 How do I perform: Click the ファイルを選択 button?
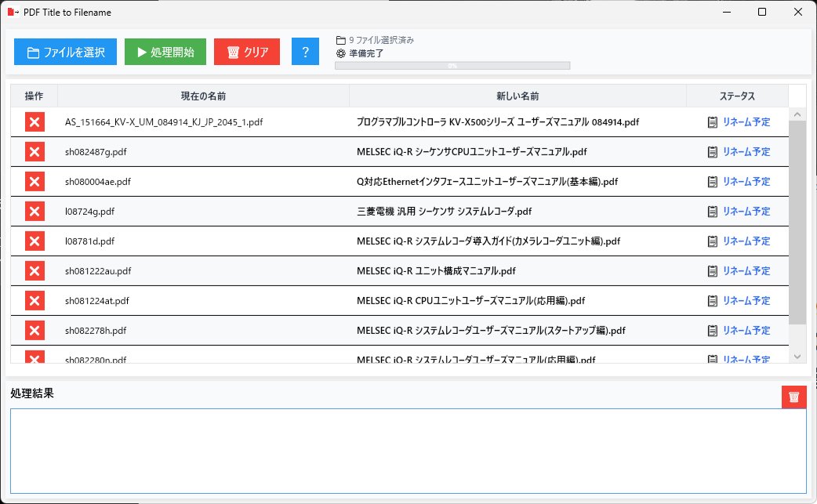click(65, 52)
